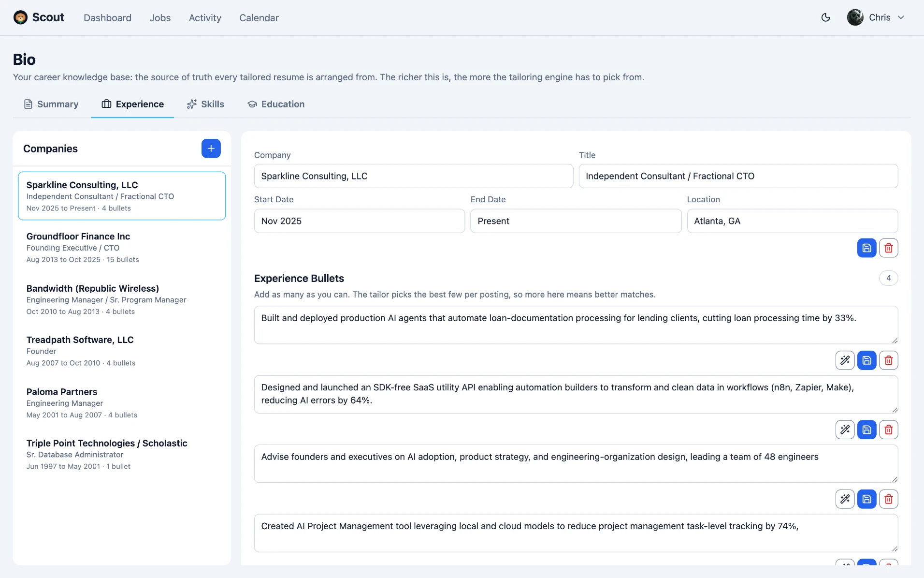Delete the loan-documentation bullet
This screenshot has width=924, height=578.
click(x=888, y=360)
